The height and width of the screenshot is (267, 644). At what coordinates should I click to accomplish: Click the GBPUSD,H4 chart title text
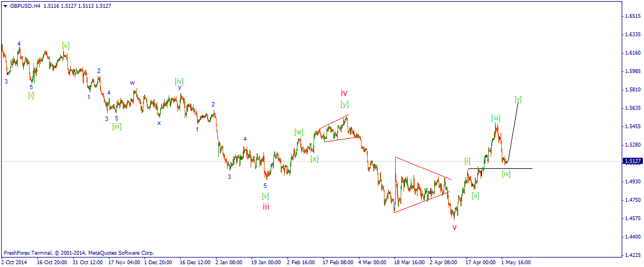click(24, 6)
